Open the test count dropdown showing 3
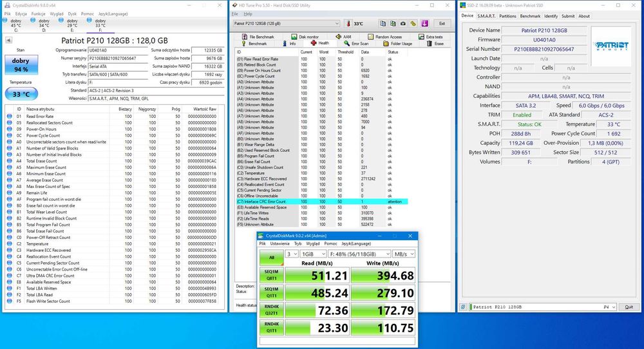Viewport: 644px width, 349px height. pyautogui.click(x=292, y=254)
